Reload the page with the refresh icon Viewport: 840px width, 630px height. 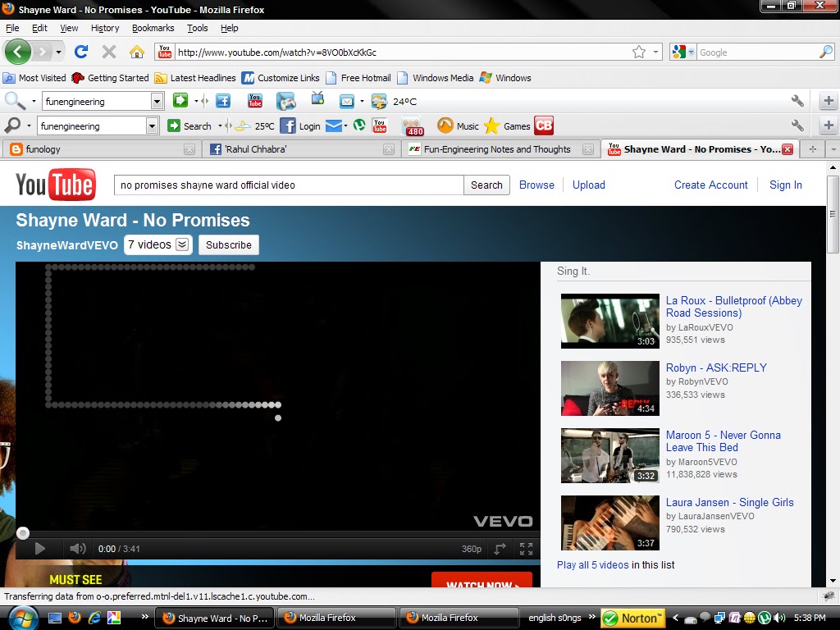[x=81, y=52]
